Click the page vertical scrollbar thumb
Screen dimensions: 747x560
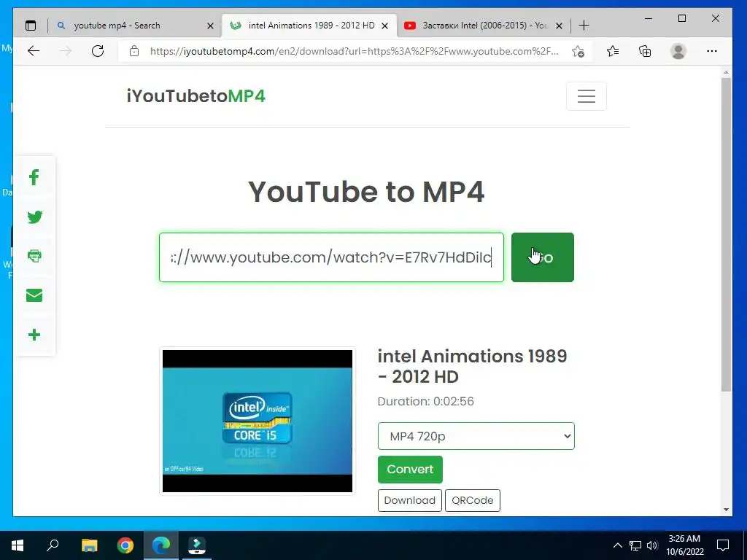(x=726, y=234)
